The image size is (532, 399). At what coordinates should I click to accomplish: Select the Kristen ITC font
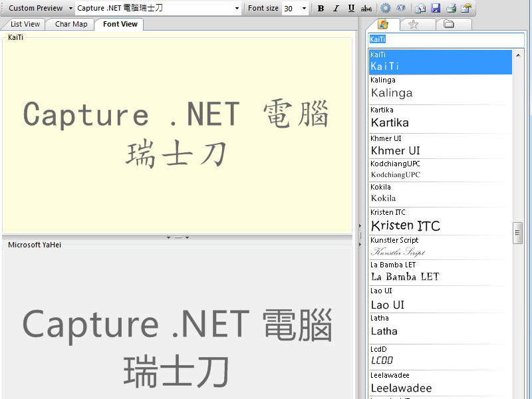point(440,221)
